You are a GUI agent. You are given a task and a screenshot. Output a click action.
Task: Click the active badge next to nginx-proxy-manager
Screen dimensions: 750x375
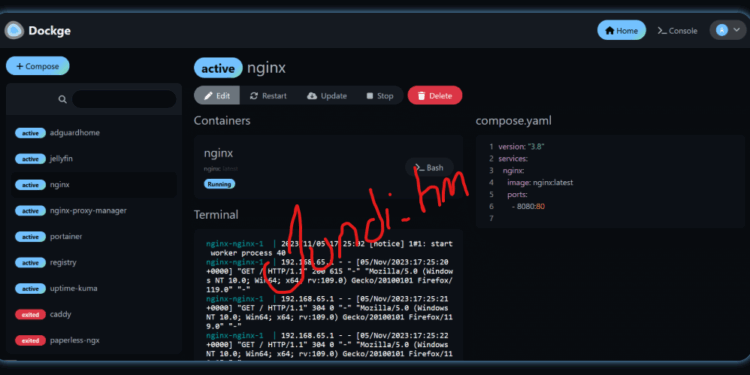[30, 210]
